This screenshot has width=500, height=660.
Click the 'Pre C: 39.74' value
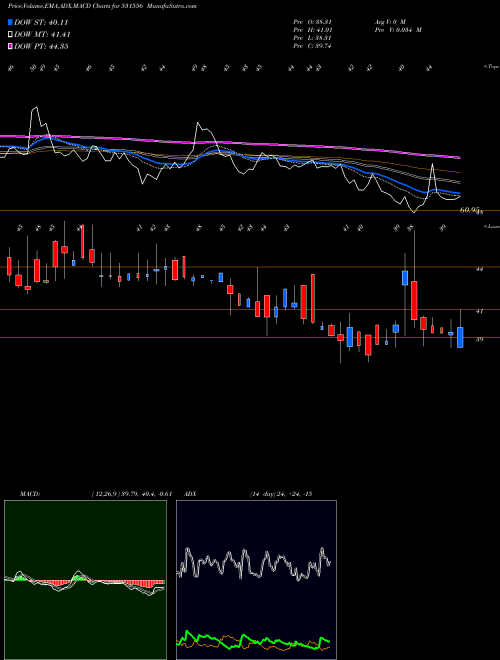click(312, 46)
